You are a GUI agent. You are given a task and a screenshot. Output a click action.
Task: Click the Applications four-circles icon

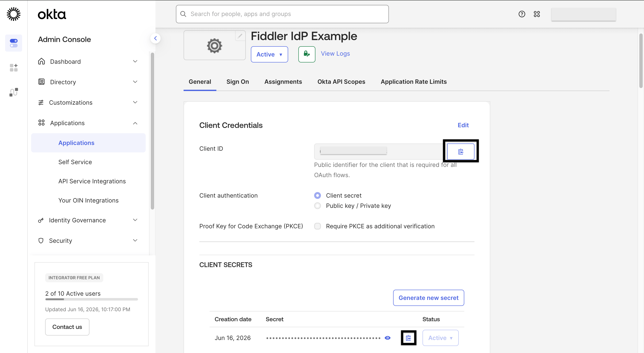41,123
